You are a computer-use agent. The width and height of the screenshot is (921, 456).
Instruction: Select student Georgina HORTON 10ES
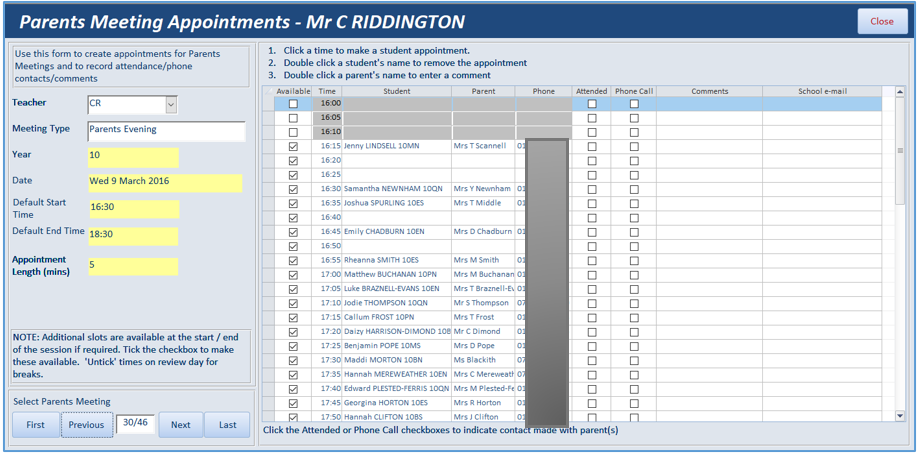pos(386,403)
